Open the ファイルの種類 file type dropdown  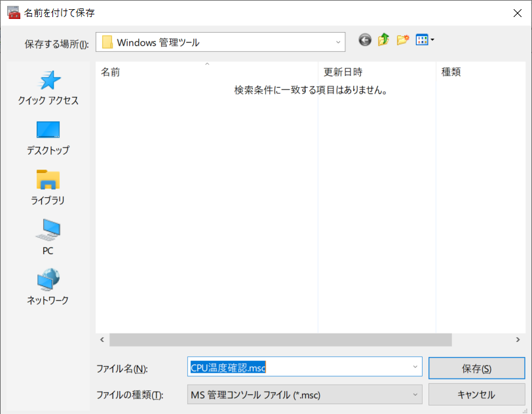pyautogui.click(x=413, y=394)
